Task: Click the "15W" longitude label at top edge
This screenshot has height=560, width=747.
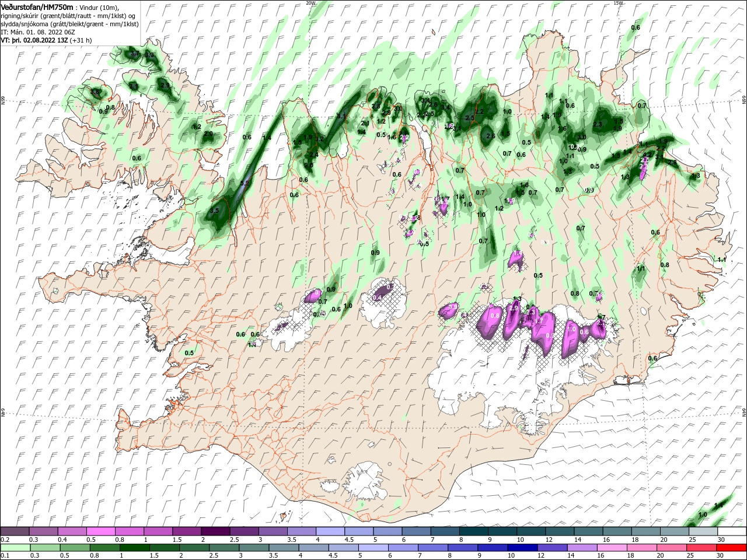Action: click(618, 3)
